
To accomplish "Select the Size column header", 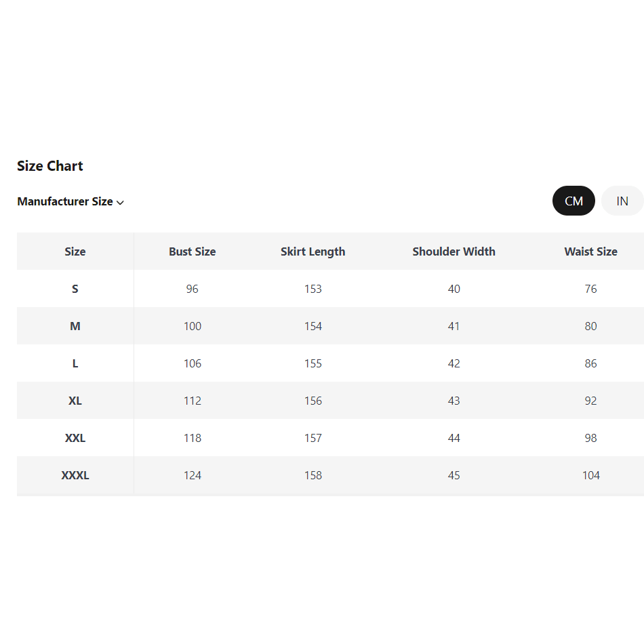I will point(75,251).
